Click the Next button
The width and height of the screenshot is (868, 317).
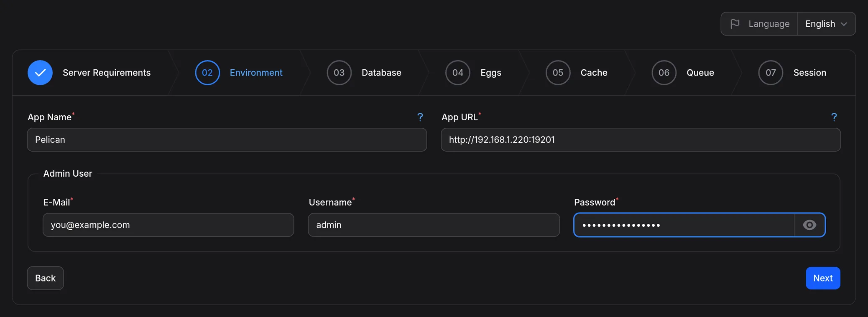click(x=823, y=278)
